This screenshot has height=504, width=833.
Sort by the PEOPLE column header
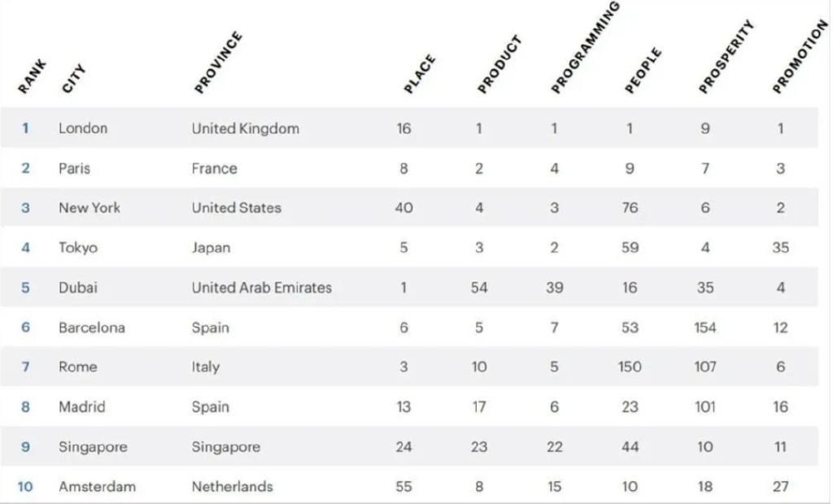[x=643, y=71]
